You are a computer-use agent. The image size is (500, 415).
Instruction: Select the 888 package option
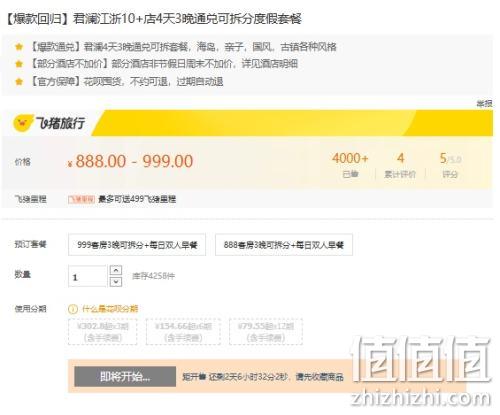[284, 245]
